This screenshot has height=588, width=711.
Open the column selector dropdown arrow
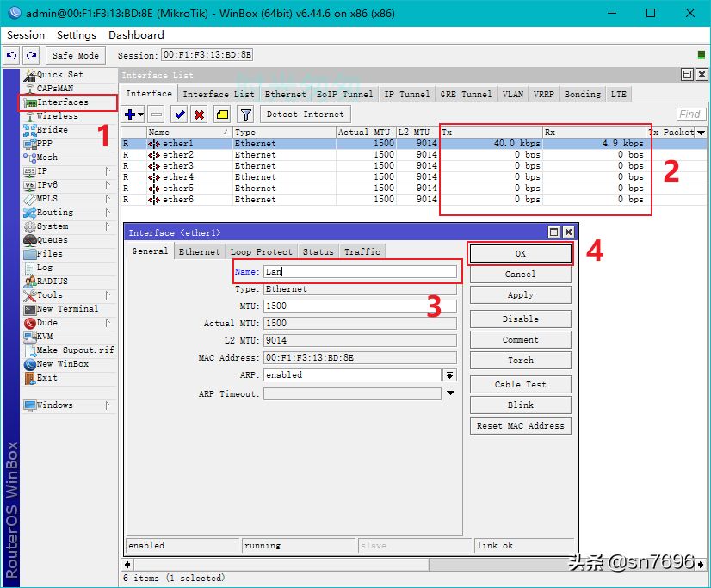pos(701,133)
